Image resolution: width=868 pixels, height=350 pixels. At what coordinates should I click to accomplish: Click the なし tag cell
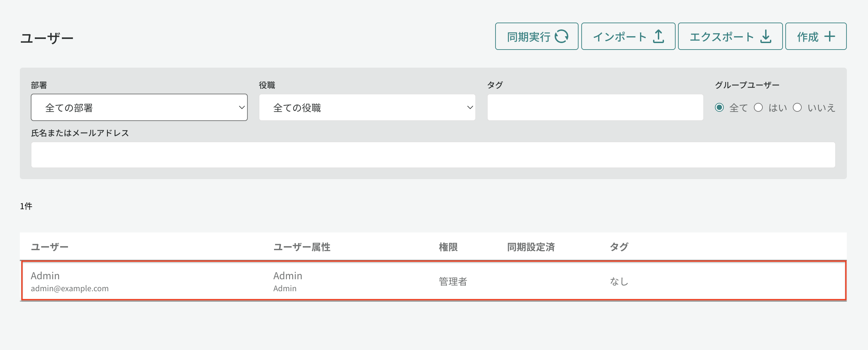click(x=619, y=281)
